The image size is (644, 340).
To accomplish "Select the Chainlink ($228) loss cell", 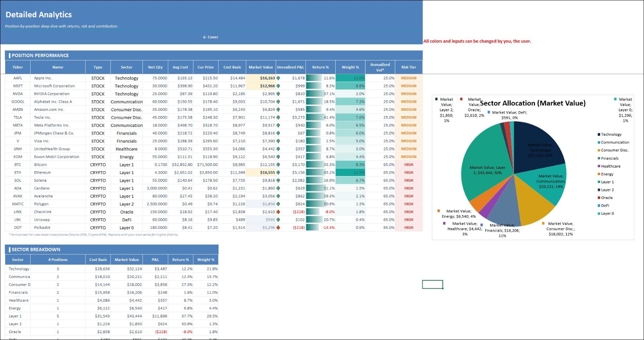I will (291, 211).
